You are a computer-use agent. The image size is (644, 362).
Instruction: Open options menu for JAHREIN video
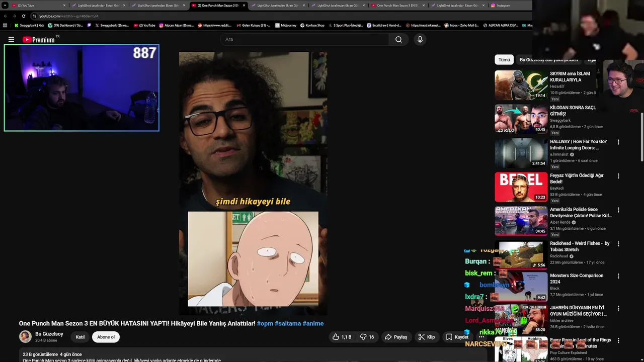point(618,308)
